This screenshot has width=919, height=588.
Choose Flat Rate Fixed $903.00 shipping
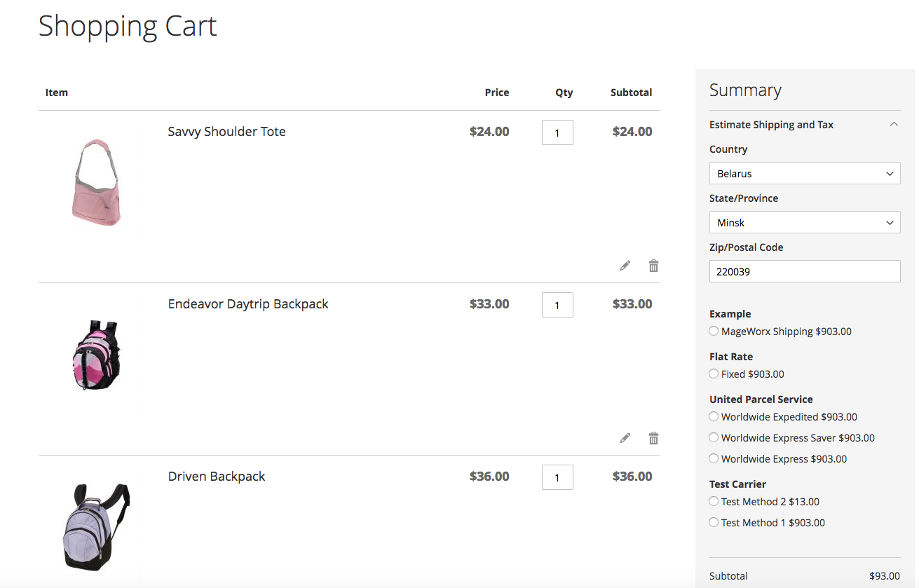(x=714, y=374)
